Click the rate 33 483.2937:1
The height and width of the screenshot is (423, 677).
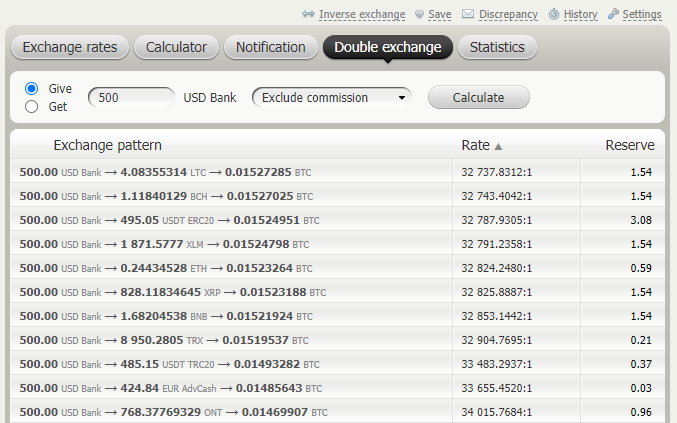tap(497, 364)
